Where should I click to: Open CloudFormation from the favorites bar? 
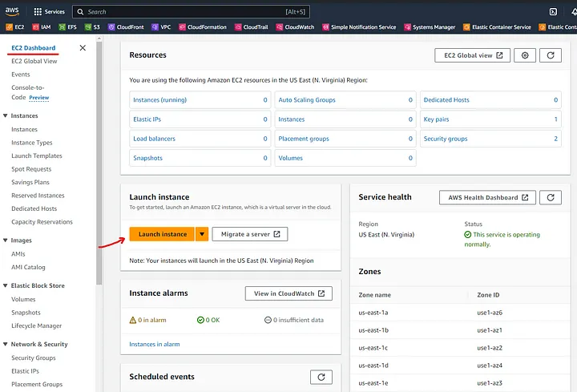(x=203, y=27)
